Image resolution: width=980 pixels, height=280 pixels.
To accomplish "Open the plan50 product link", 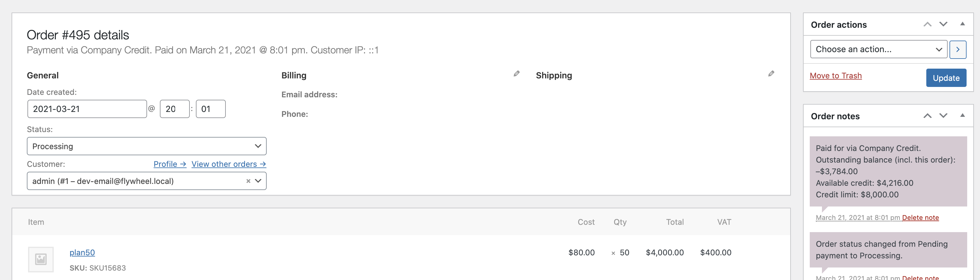I will [x=82, y=253].
